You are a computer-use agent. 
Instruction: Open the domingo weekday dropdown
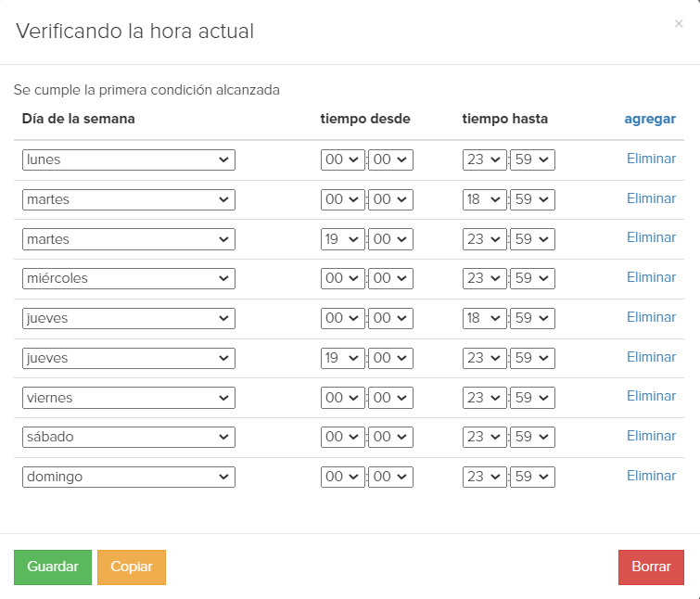pos(129,478)
